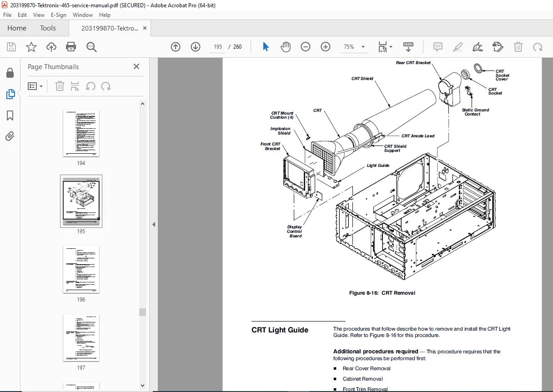This screenshot has width=553, height=392.
Task: Select page 194 thumbnail
Action: pos(81,133)
